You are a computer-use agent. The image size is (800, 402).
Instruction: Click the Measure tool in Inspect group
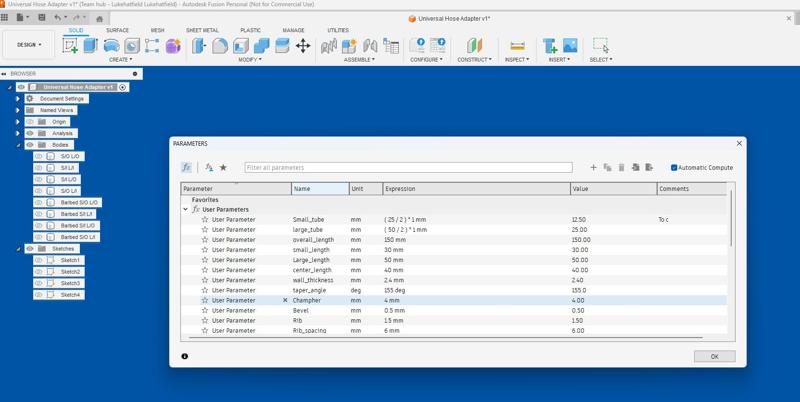click(x=517, y=46)
